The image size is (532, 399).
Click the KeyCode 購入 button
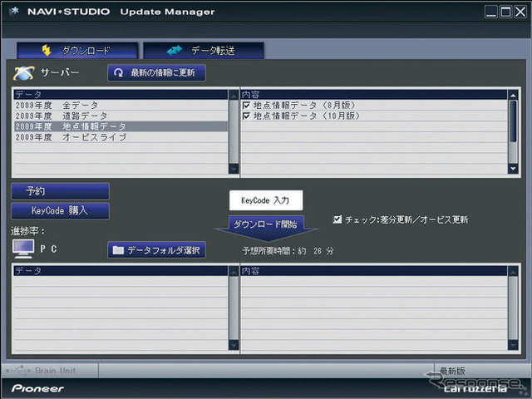coord(61,210)
